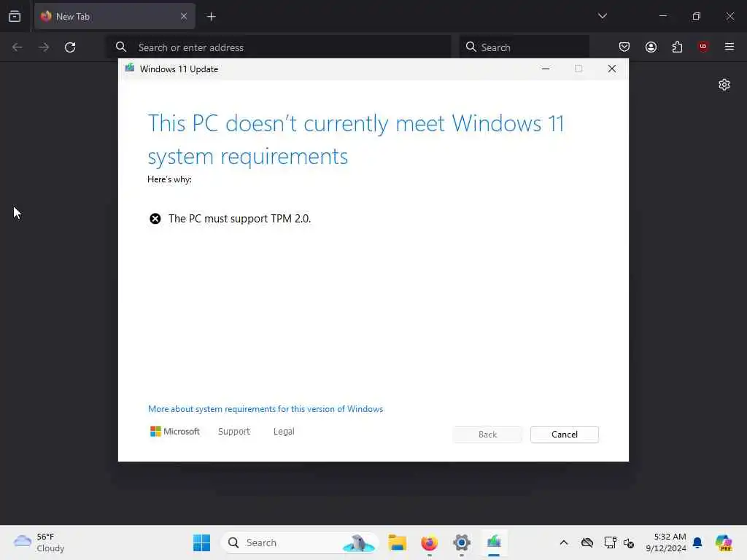Click the Microsoft logo
747x560 pixels.
point(175,432)
